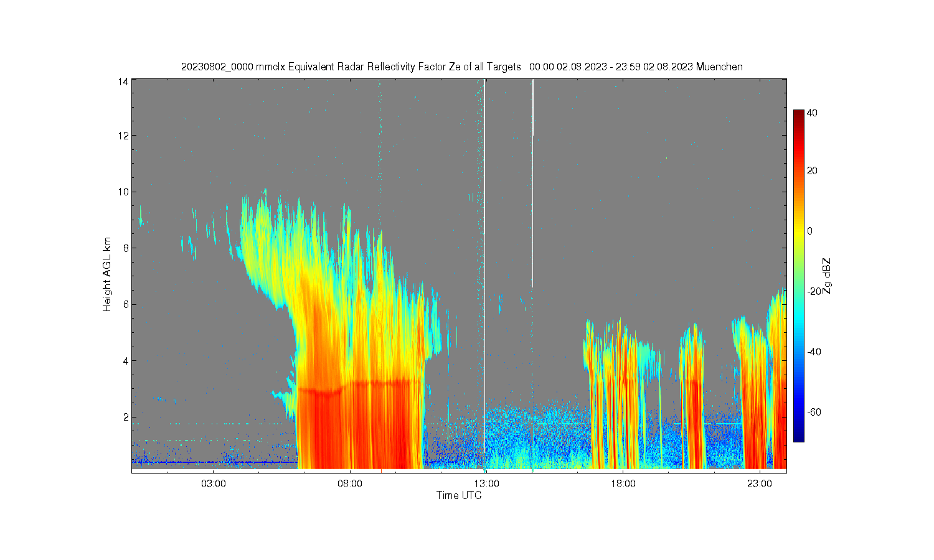Click the colorbar label -40
The height and width of the screenshot is (560, 934).
click(814, 352)
